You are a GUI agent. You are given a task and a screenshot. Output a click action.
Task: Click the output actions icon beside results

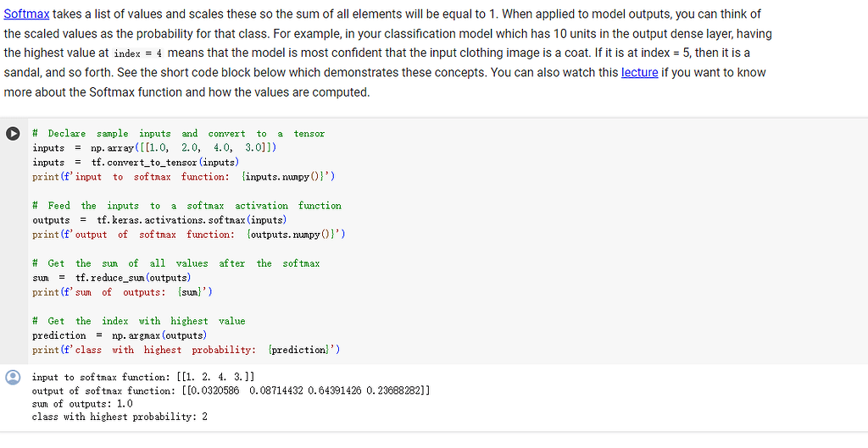point(13,378)
